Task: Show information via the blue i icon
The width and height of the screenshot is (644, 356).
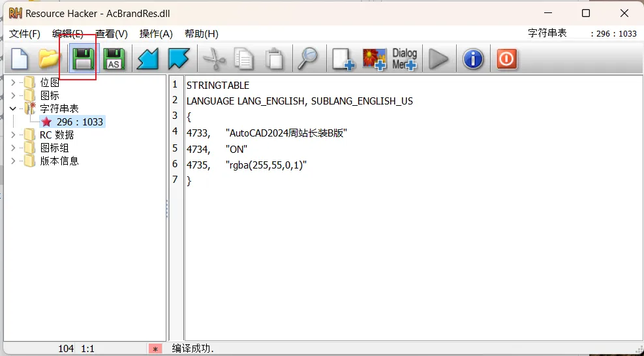Action: 473,59
